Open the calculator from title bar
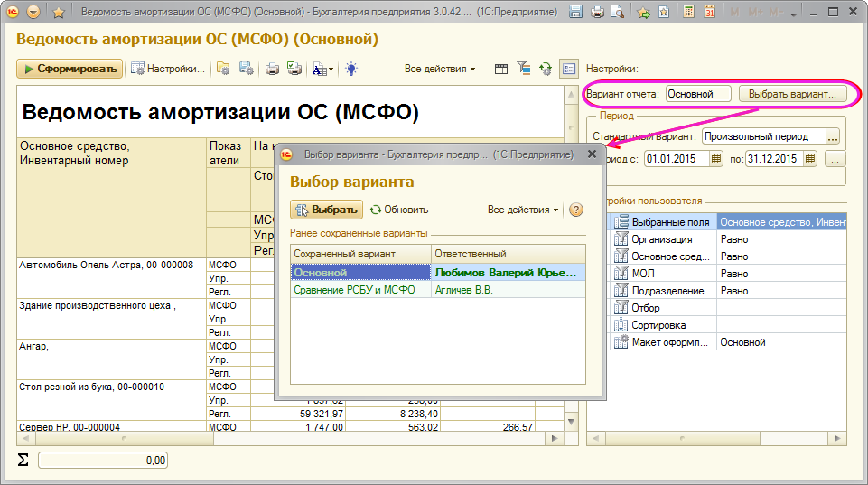This screenshot has height=485, width=868. (689, 13)
